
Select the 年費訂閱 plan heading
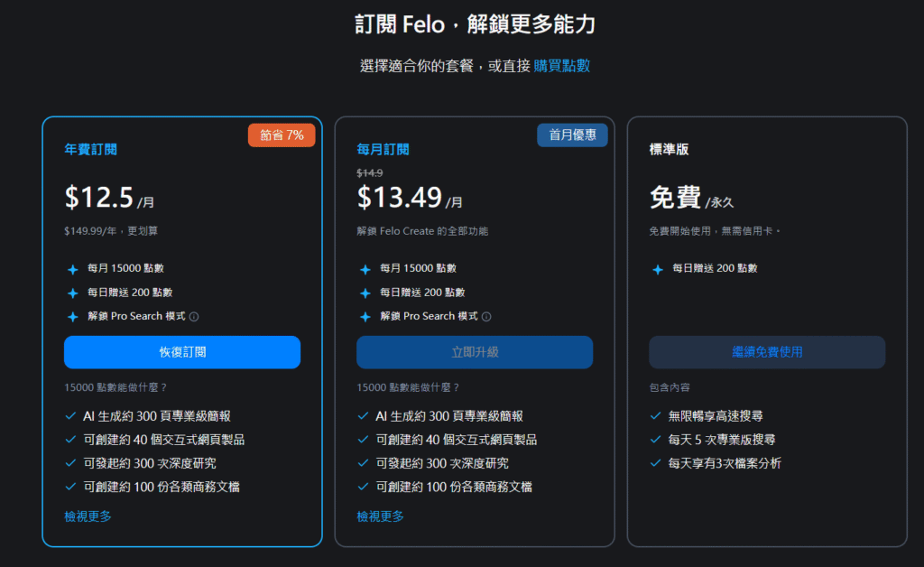tap(90, 150)
